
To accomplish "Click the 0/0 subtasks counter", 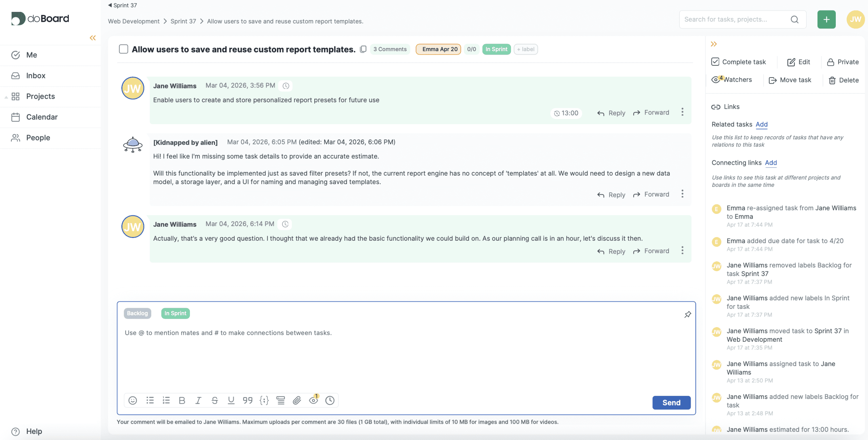I will (x=471, y=49).
